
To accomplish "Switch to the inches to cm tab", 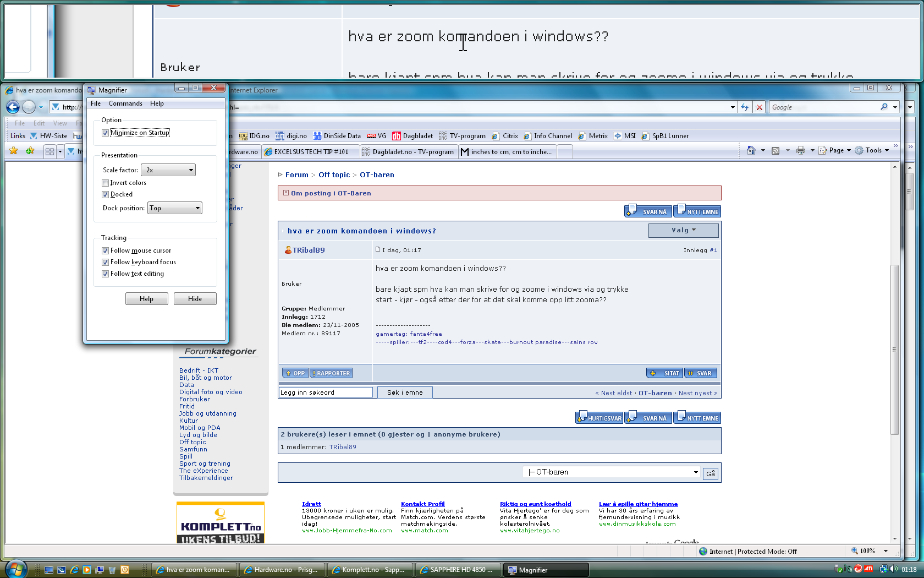I will pyautogui.click(x=507, y=152).
